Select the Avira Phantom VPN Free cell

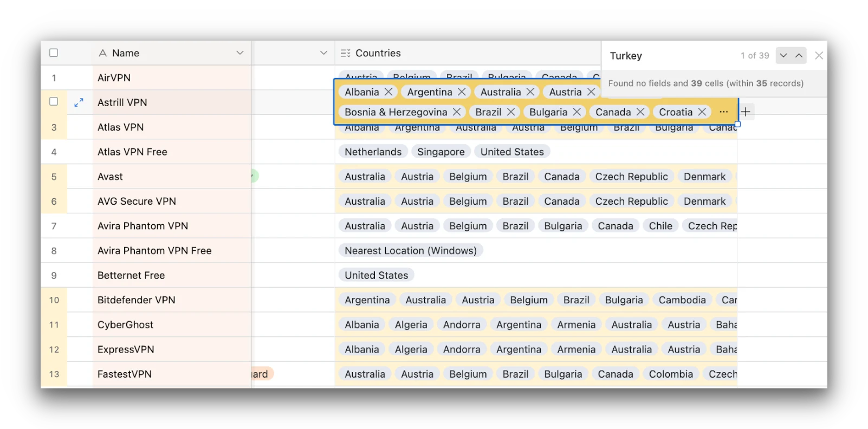(x=172, y=251)
